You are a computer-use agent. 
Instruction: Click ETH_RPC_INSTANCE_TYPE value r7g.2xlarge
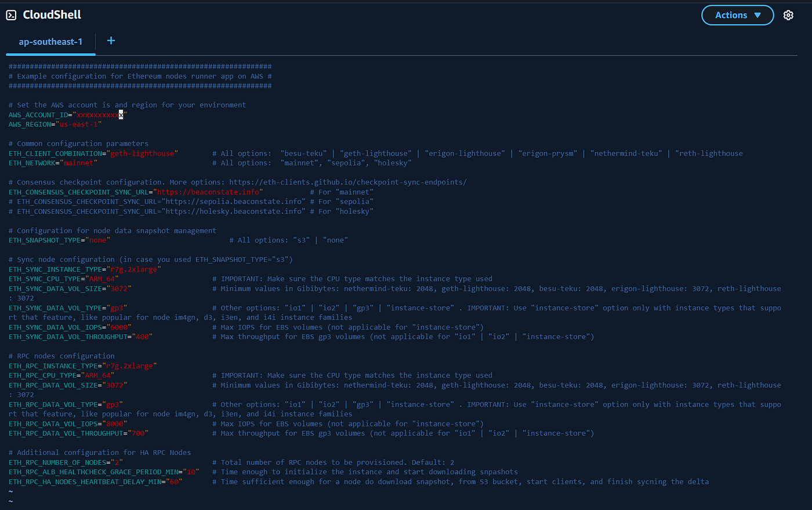129,366
